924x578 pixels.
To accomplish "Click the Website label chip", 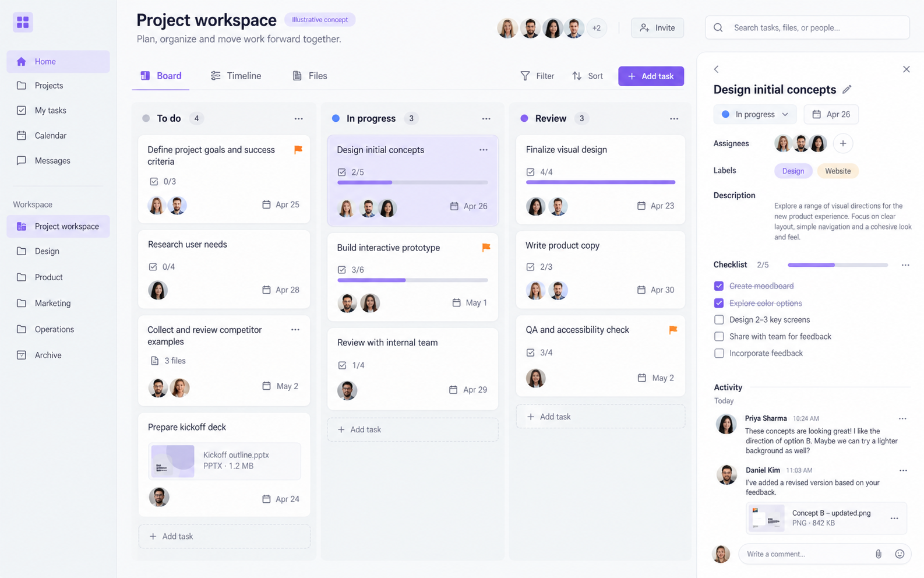I will pos(838,171).
